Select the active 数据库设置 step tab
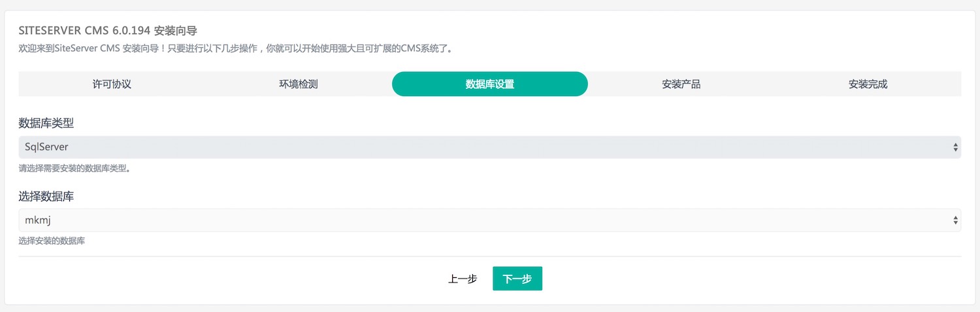Image resolution: width=980 pixels, height=312 pixels. 489,84
